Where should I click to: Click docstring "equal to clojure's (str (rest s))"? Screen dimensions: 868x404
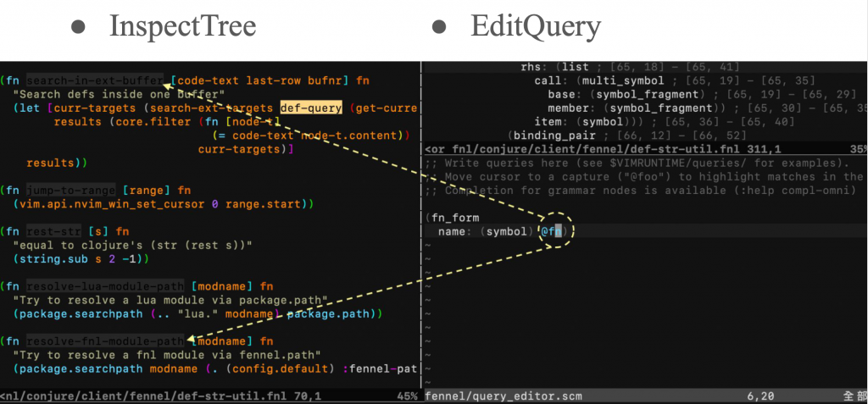132,245
